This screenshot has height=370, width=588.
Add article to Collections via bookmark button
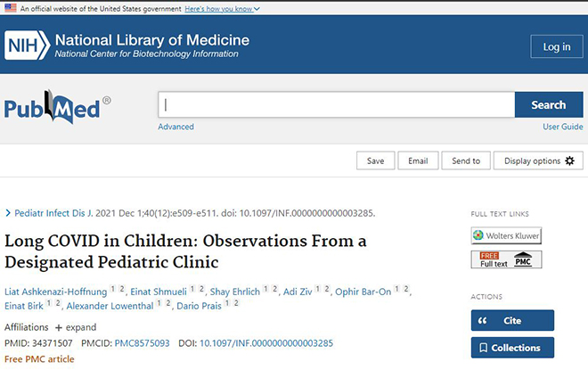coord(512,348)
